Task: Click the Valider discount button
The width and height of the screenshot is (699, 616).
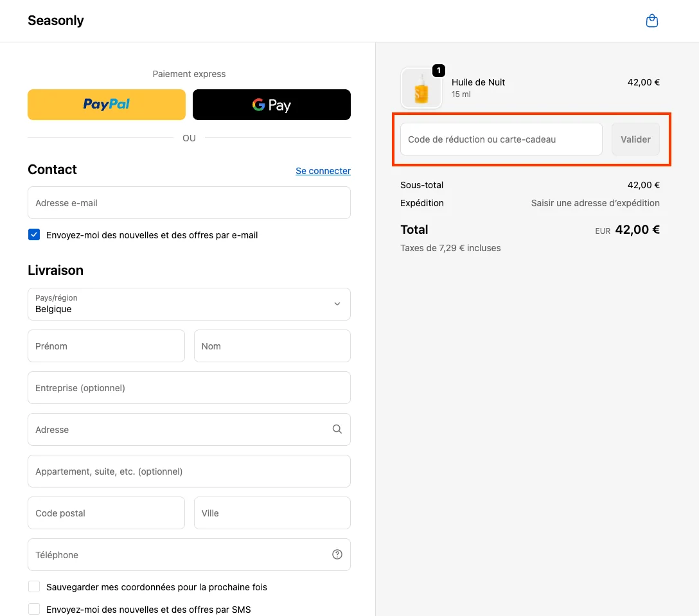Action: tap(635, 139)
